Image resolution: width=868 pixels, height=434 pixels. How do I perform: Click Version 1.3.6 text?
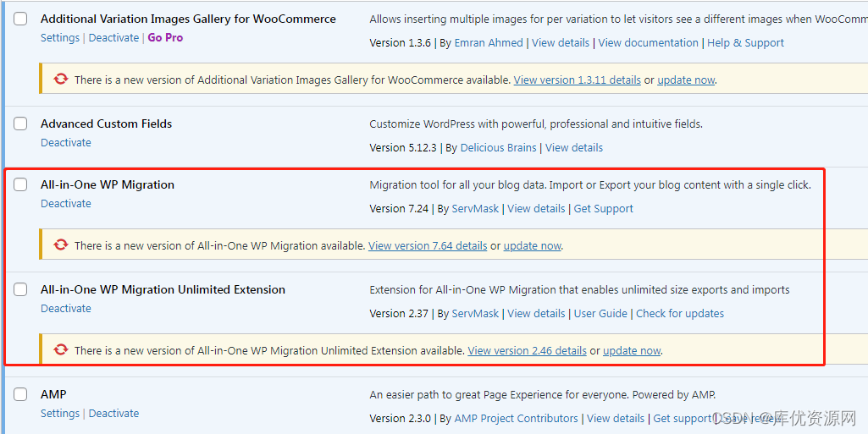click(x=401, y=42)
